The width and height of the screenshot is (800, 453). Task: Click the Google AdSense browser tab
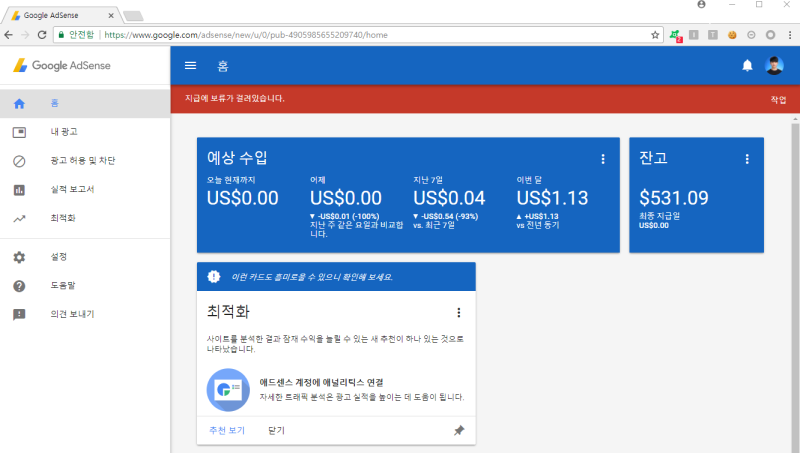pos(61,15)
